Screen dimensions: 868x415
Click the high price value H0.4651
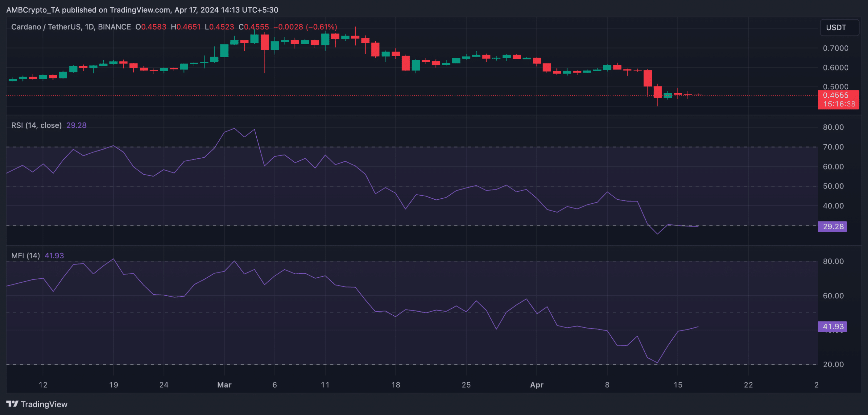(x=185, y=27)
